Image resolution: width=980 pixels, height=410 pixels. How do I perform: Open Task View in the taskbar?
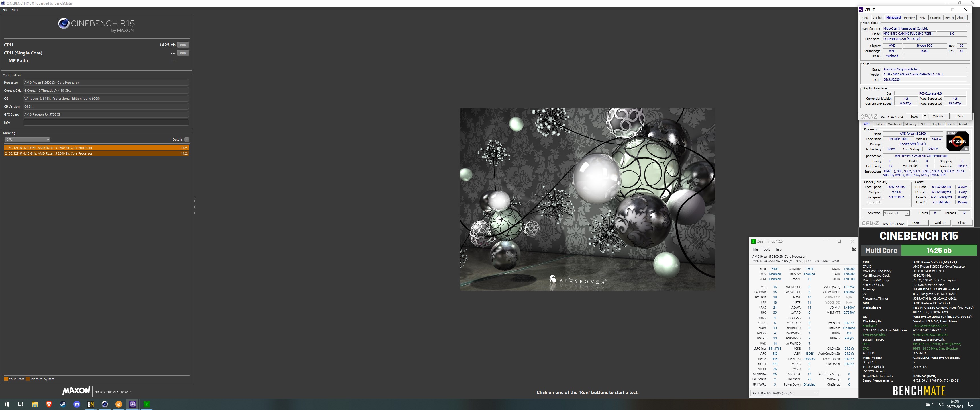[21, 404]
